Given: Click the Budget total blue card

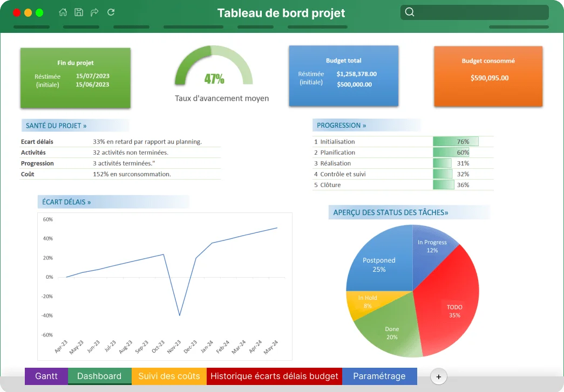Looking at the screenshot, I should pyautogui.click(x=343, y=76).
